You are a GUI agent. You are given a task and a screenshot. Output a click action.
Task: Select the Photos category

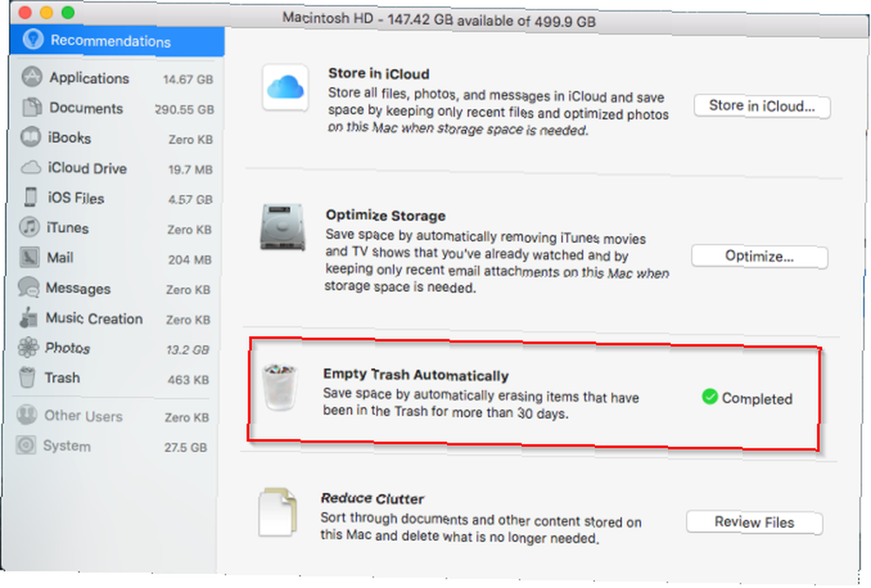click(x=114, y=348)
